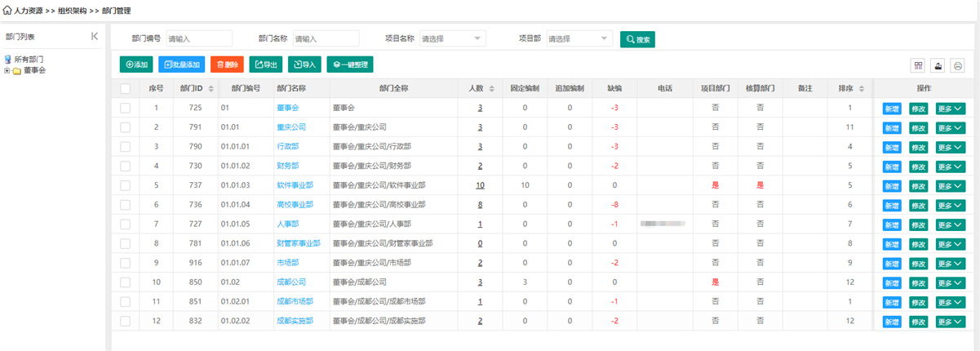Click the table export icon
Viewport: 980px width, 351px height.
click(x=938, y=64)
